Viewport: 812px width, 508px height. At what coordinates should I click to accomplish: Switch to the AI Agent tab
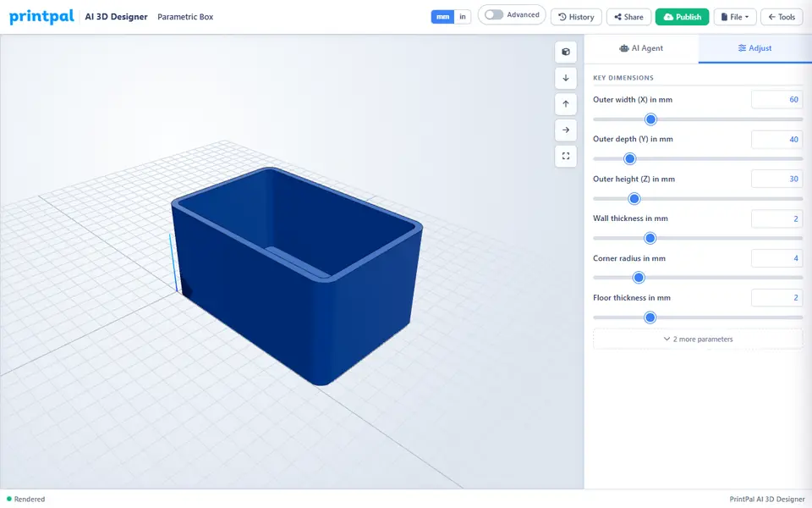[x=641, y=48]
